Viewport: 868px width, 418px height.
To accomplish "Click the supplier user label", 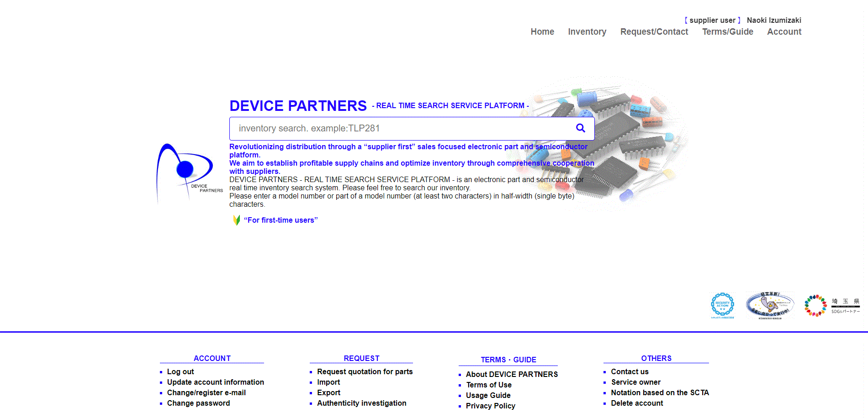I will click(713, 20).
